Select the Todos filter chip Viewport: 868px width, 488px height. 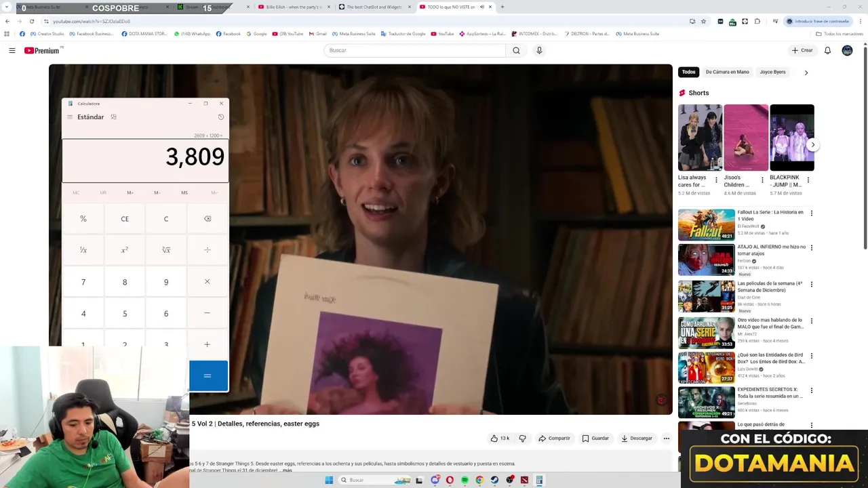[x=688, y=72]
